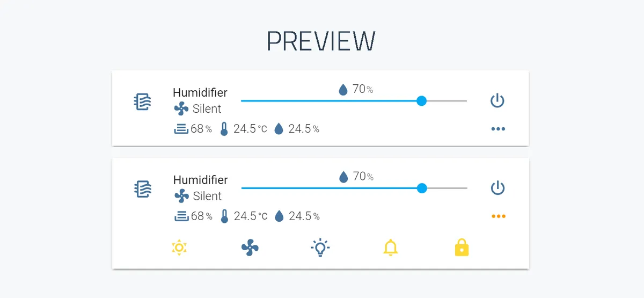Click the humidifier icon in the top card
The image size is (644, 298).
point(143,101)
